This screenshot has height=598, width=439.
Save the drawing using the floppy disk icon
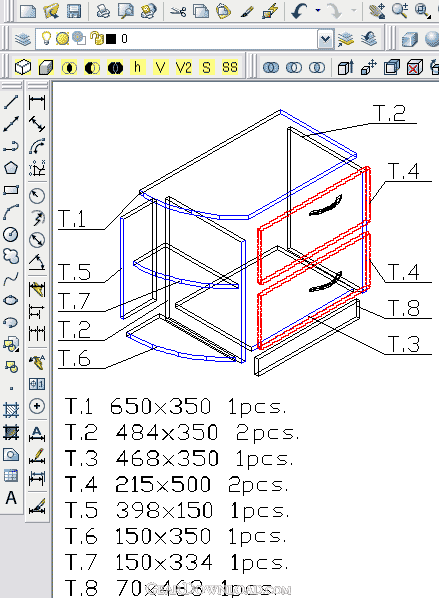(74, 11)
